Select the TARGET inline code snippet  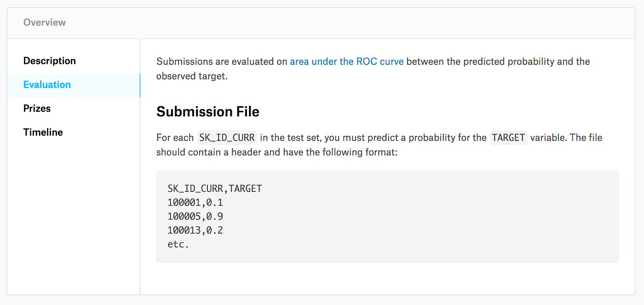coord(508,137)
